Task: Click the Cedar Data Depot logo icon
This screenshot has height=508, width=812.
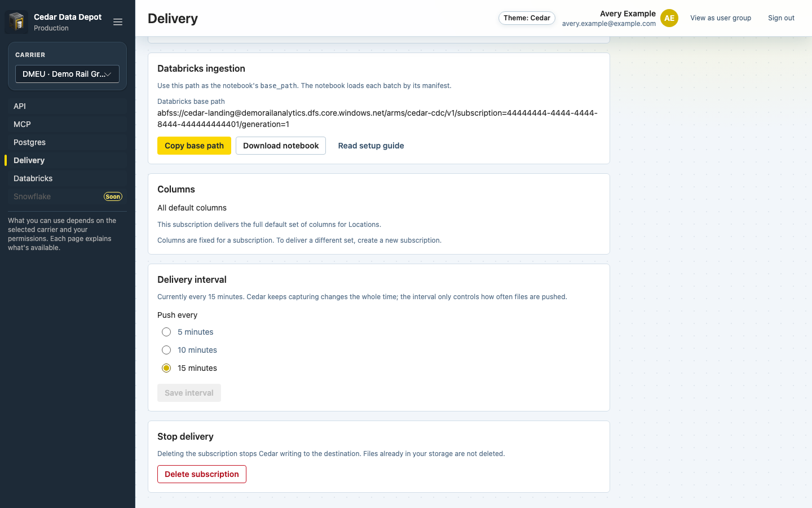Action: click(x=16, y=22)
